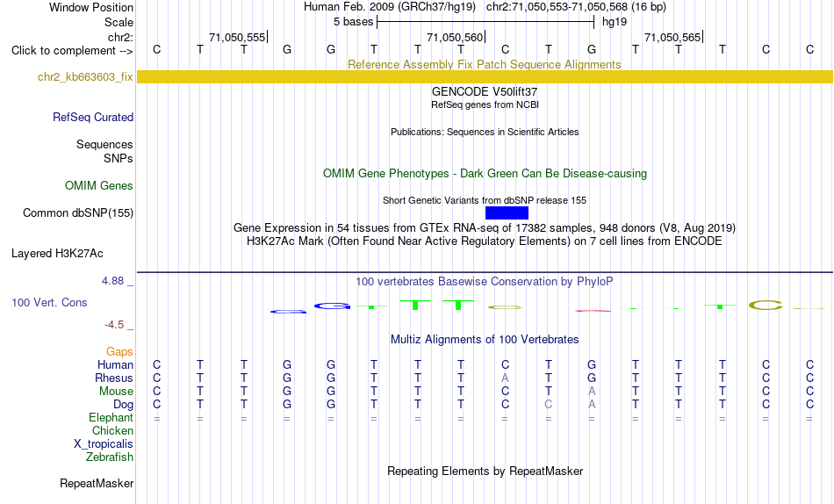Select the Dog alignment row label
This screenshot has width=834, height=504.
pyautogui.click(x=124, y=405)
